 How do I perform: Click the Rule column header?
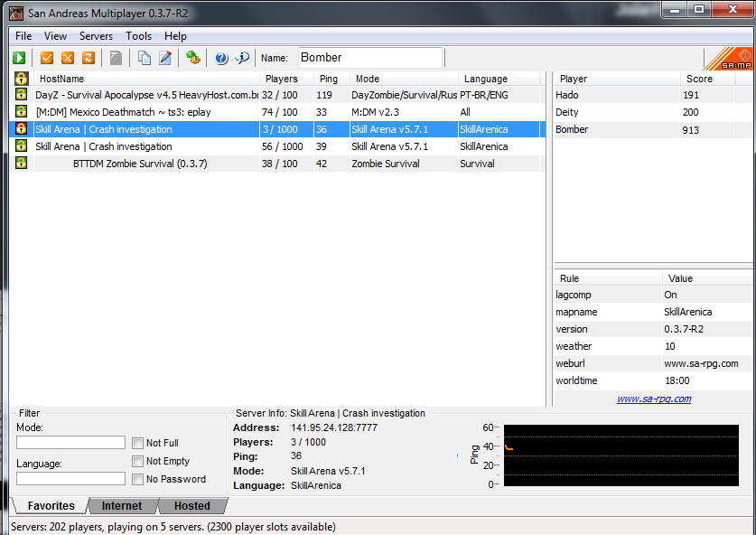609,278
